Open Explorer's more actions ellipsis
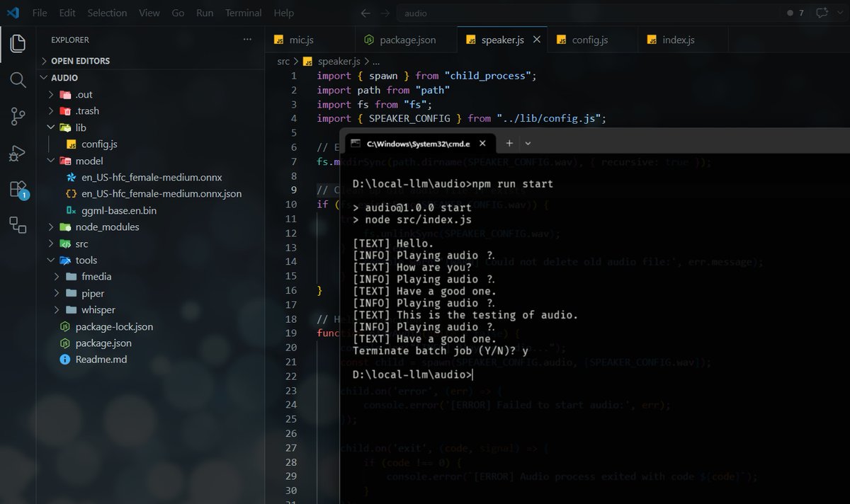 (x=246, y=40)
